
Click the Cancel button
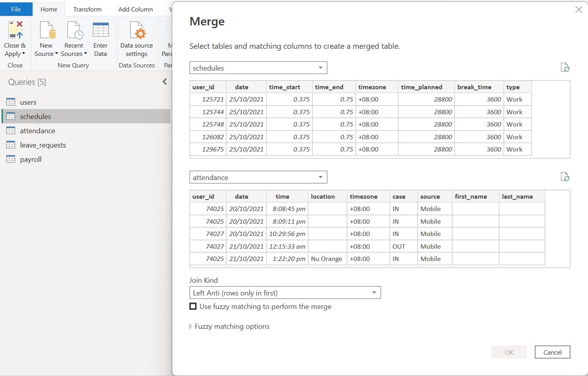[552, 352]
